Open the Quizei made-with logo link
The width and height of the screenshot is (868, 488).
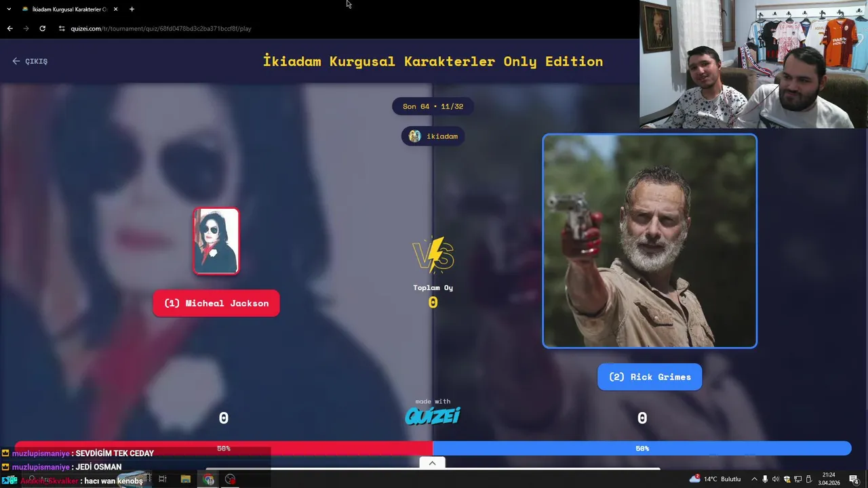(433, 415)
